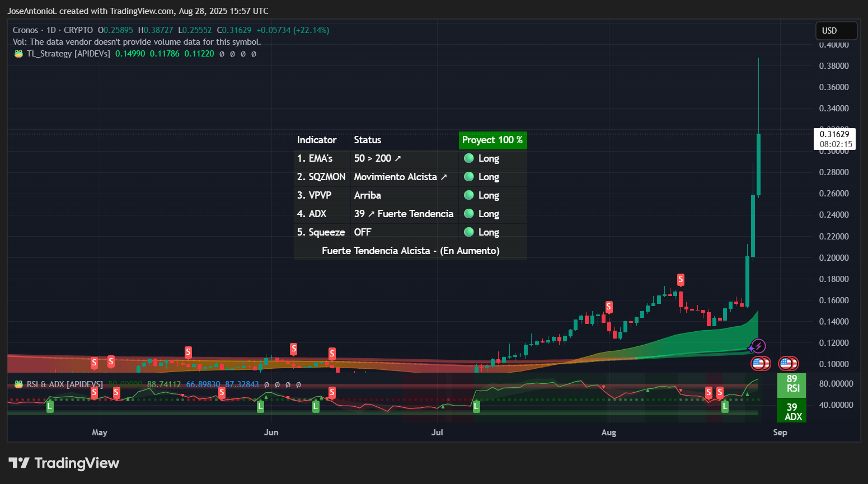Click the green L long marker in RSI panel
Viewport: 868px width, 484px height.
tap(49, 406)
